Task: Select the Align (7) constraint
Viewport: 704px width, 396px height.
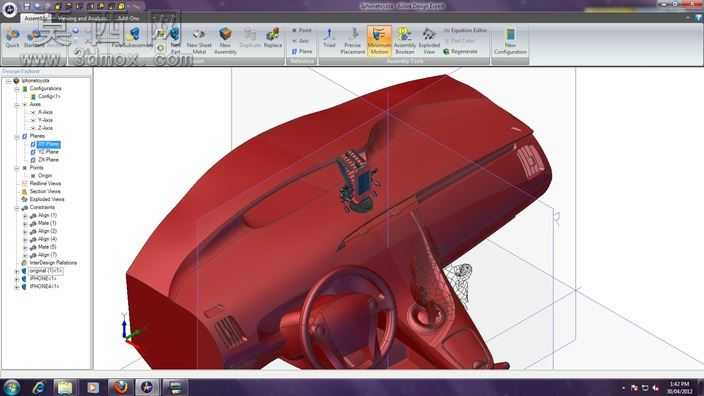Action: (47, 255)
